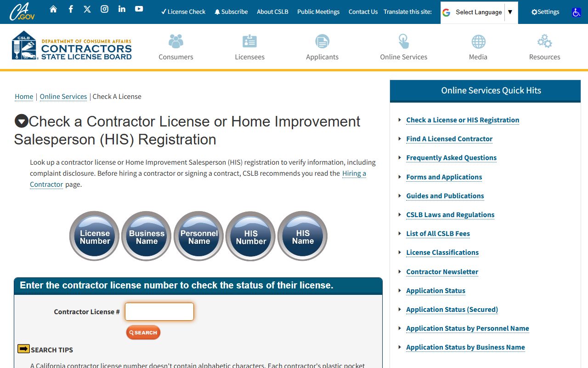The width and height of the screenshot is (588, 368).
Task: Click the Online Services breadcrumb link
Action: pos(63,97)
